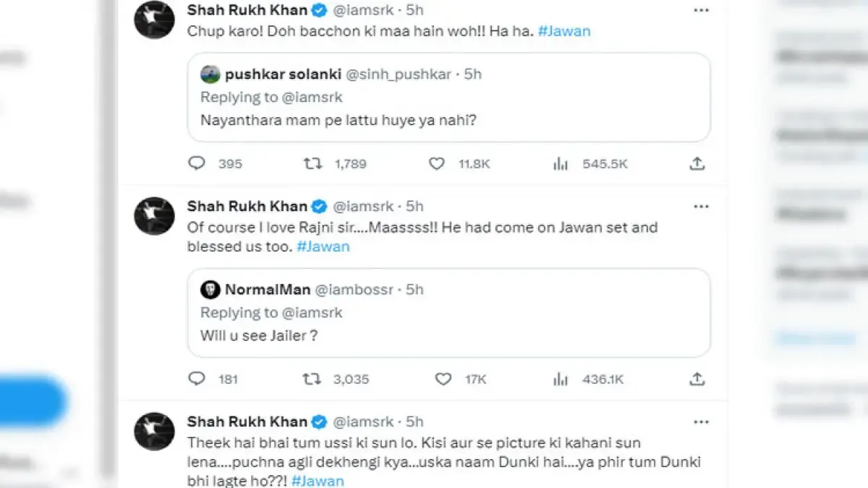
Task: Open more options on the 'Chup karo' tweet
Action: [700, 10]
